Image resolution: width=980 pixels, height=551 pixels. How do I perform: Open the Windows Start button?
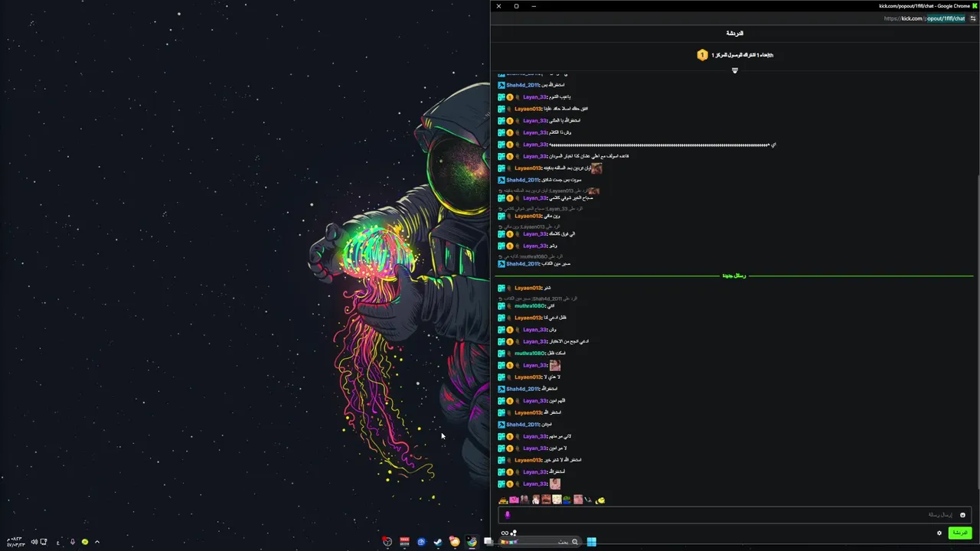[591, 542]
